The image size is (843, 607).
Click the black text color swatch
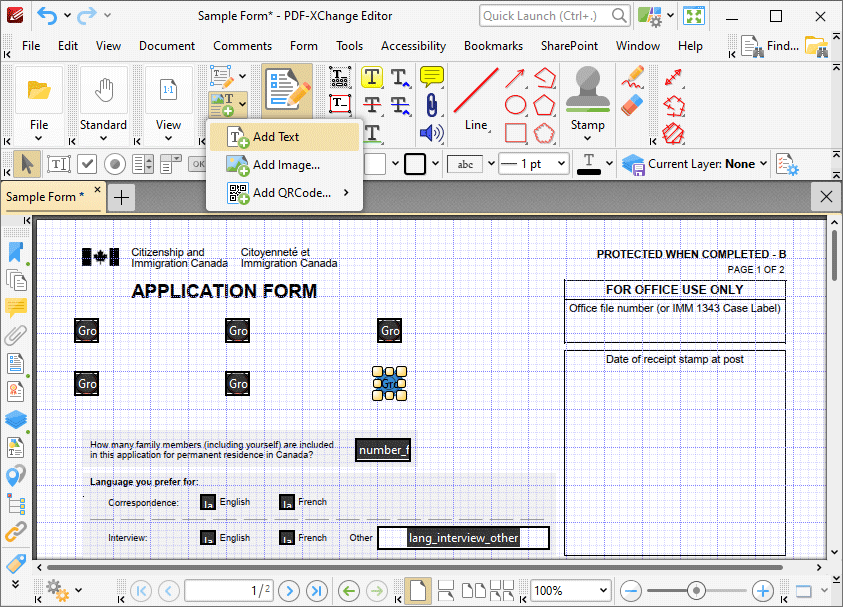(589, 164)
